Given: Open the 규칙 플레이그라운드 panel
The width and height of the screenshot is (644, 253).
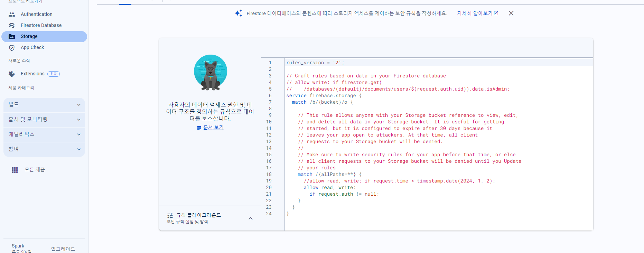Looking at the screenshot, I should pyautogui.click(x=210, y=218).
